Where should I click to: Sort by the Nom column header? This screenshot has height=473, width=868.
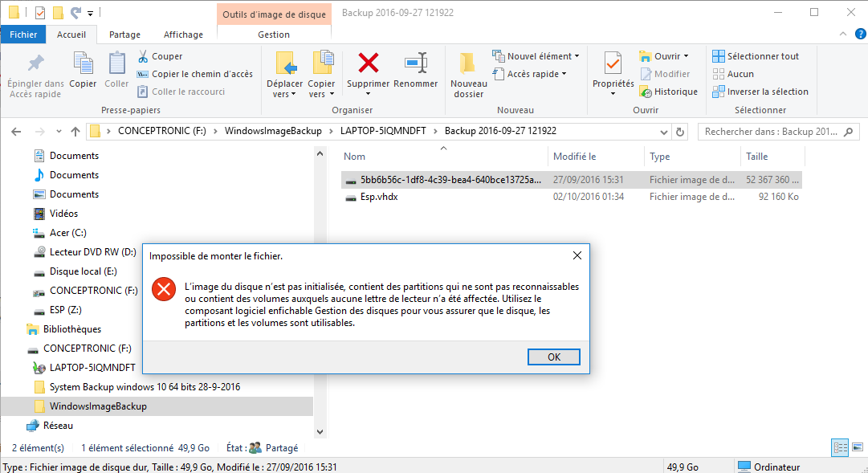pyautogui.click(x=354, y=157)
